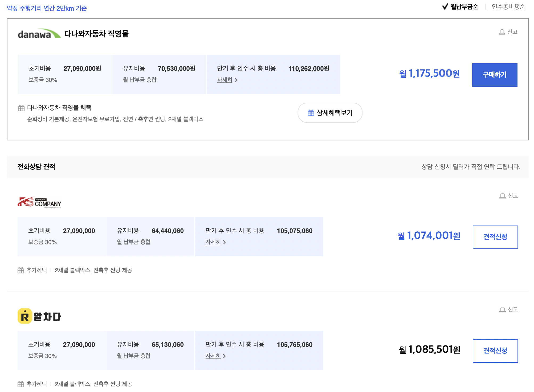Click report bell icon on danawa listing
534x392 pixels.
[x=502, y=32]
